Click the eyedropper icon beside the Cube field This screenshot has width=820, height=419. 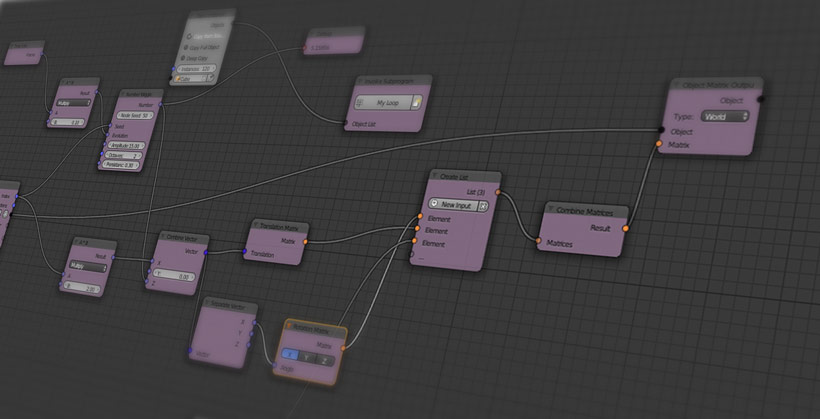pyautogui.click(x=210, y=78)
